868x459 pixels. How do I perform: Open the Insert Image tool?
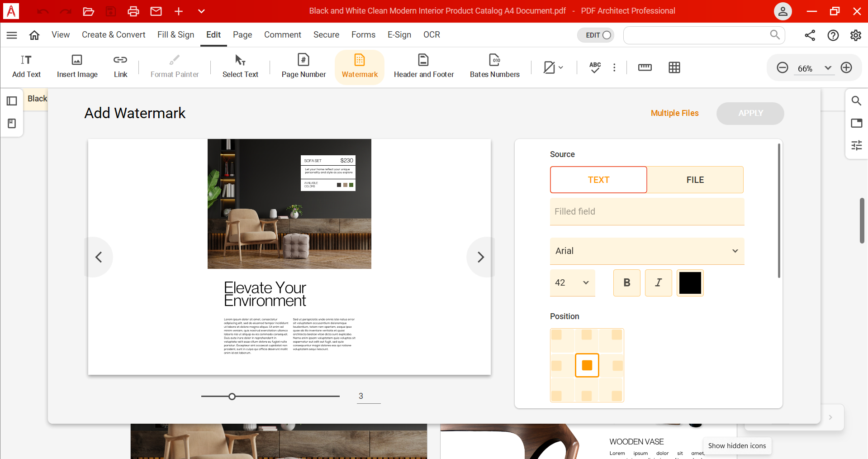[76, 66]
